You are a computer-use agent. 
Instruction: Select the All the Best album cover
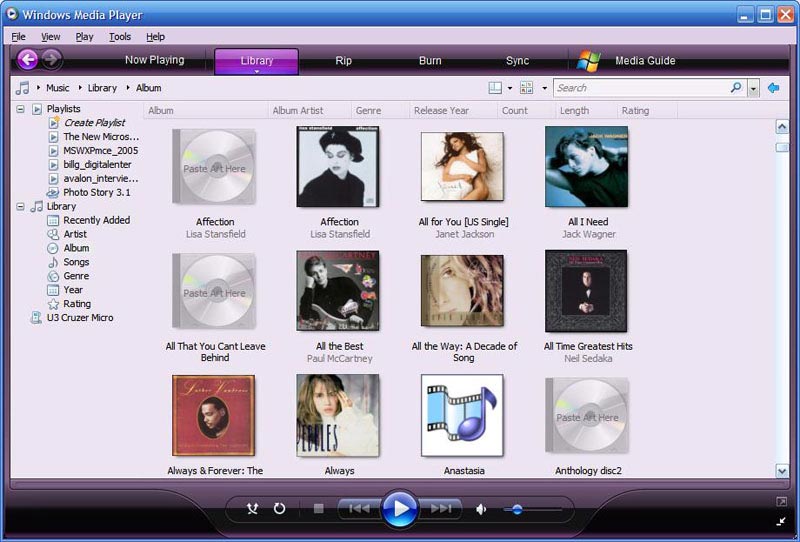(x=338, y=291)
